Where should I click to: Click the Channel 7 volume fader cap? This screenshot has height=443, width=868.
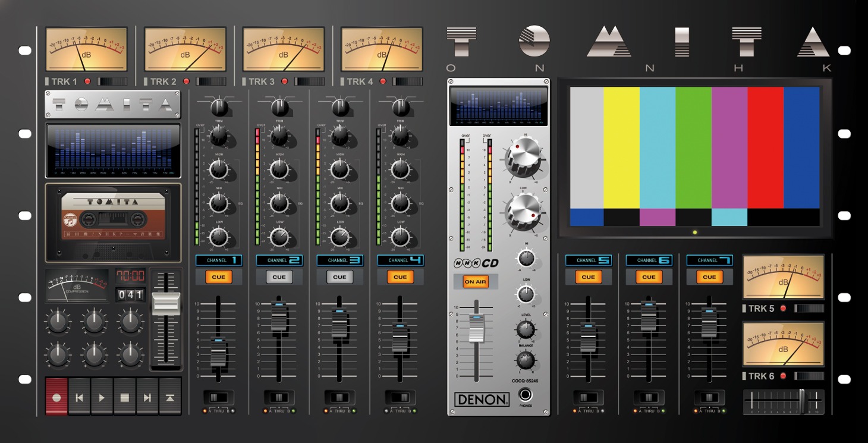click(x=709, y=322)
